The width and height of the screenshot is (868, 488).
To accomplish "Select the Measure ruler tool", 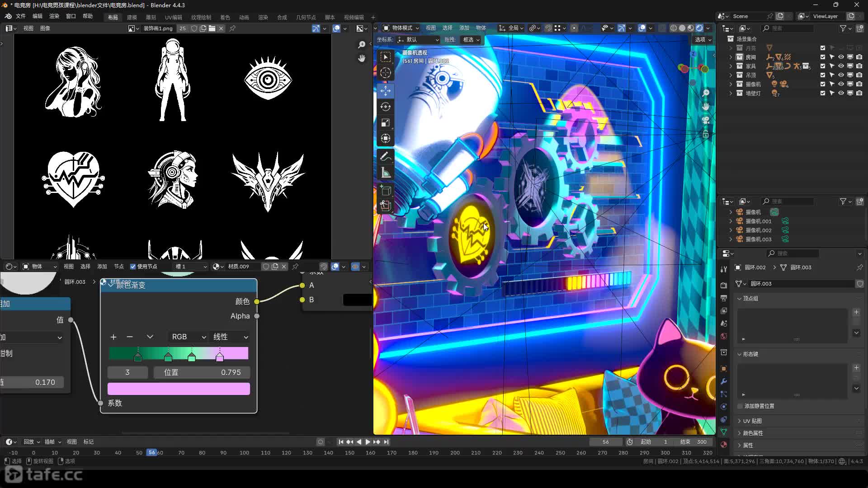I will (x=385, y=173).
